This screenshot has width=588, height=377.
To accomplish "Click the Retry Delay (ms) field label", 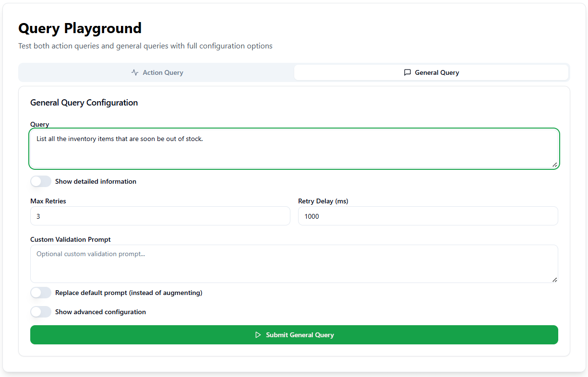I will [323, 201].
